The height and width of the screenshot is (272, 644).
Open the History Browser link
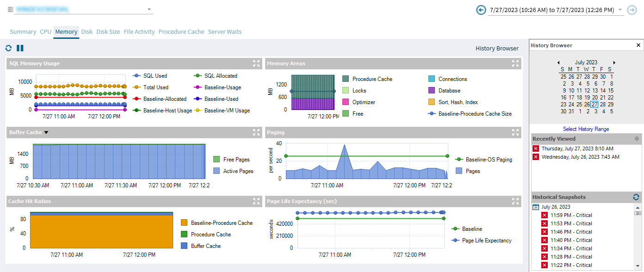coord(497,48)
